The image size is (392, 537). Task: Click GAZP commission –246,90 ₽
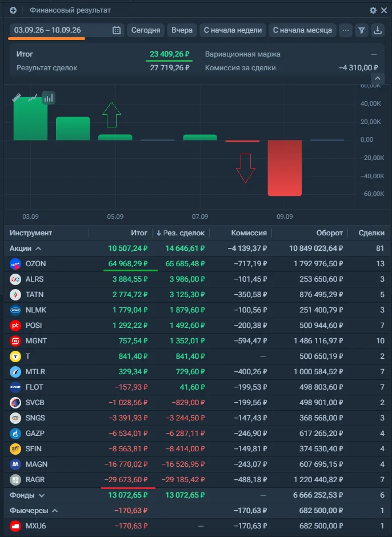pyautogui.click(x=250, y=433)
